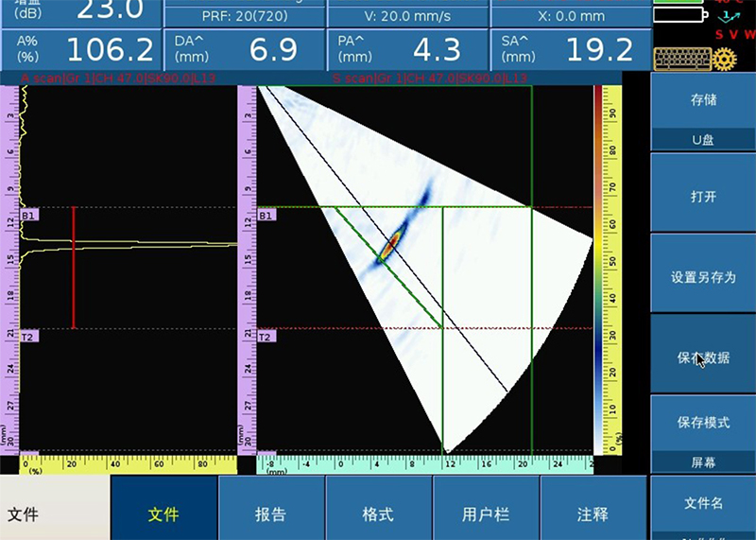
Task: Select the T2 gate label in A scan
Action: click(29, 337)
